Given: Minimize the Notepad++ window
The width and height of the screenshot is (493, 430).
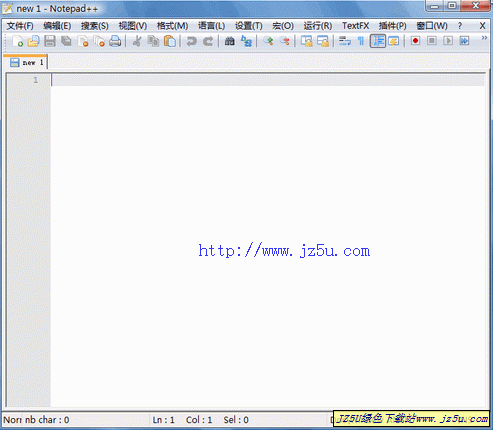Looking at the screenshot, I should point(435,6).
